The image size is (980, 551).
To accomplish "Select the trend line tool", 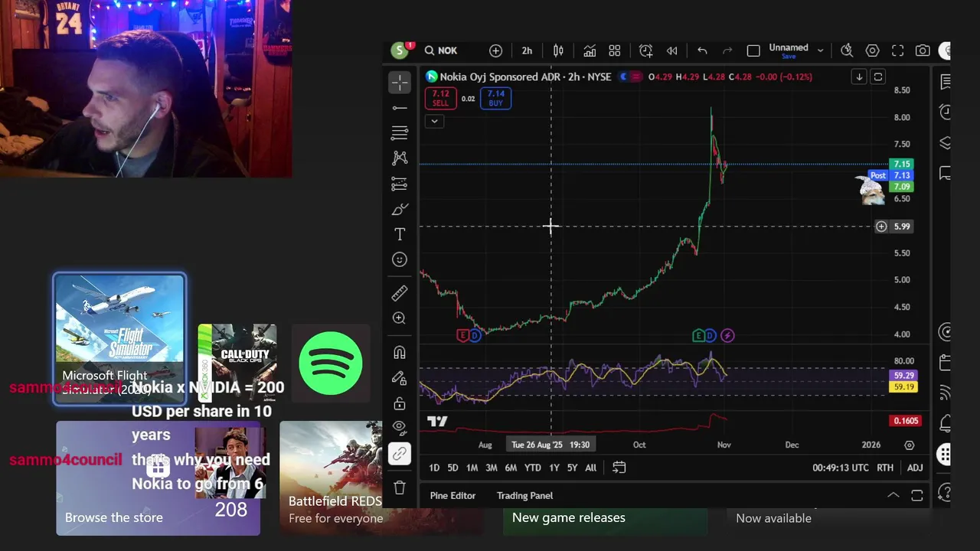I will click(x=400, y=108).
